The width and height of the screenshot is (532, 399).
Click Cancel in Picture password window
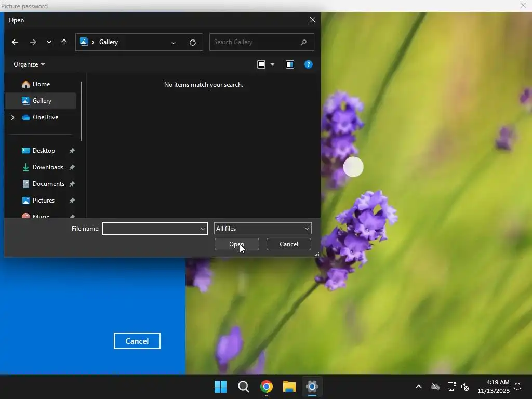coord(137,341)
